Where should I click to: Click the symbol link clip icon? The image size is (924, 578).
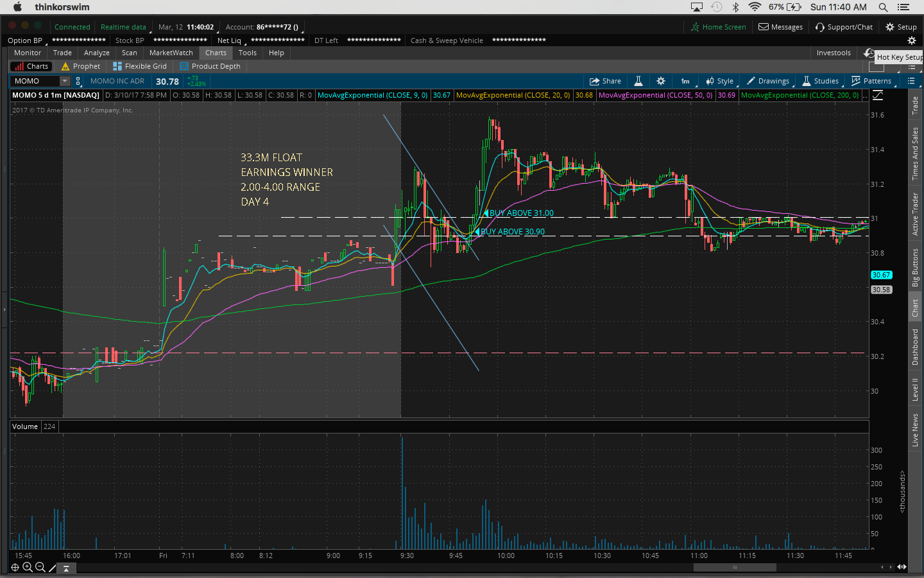(x=78, y=81)
